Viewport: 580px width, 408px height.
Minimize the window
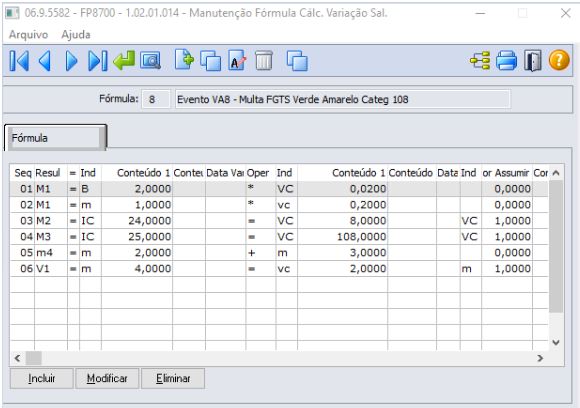click(x=480, y=13)
